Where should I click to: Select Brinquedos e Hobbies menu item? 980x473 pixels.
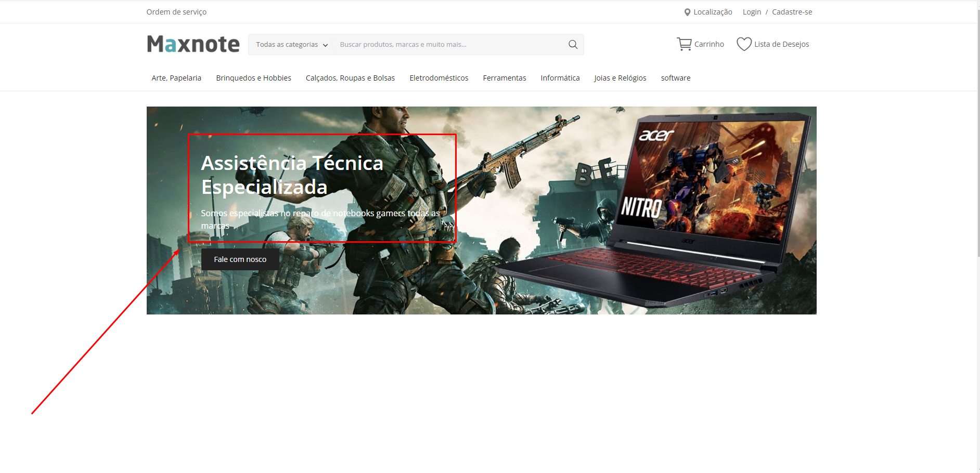[x=253, y=78]
